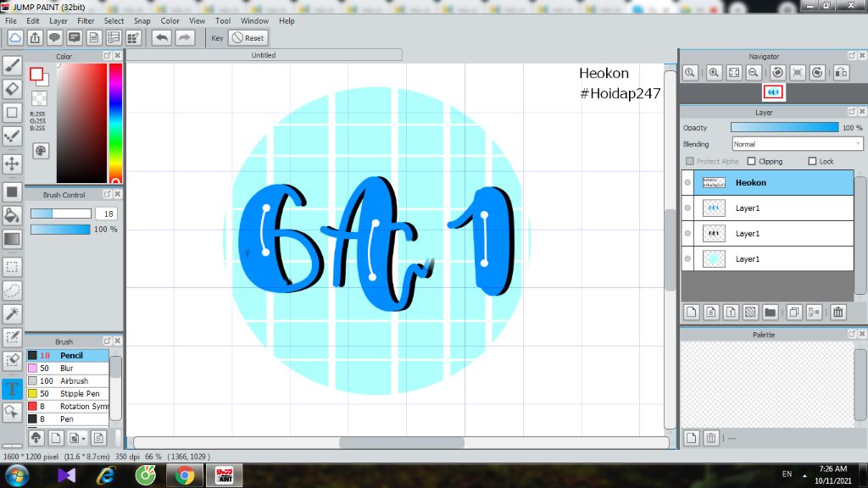
Task: Switch to the Untitled canvas tab
Action: (x=264, y=55)
